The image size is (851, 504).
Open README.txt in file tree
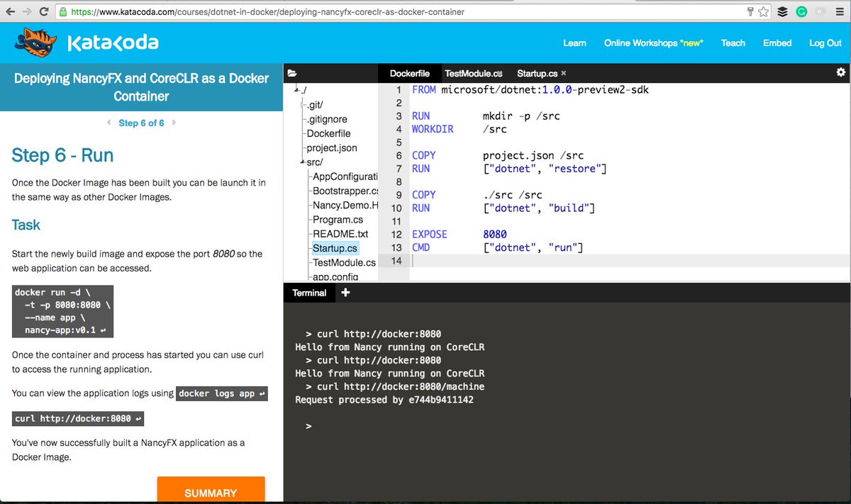tap(340, 234)
